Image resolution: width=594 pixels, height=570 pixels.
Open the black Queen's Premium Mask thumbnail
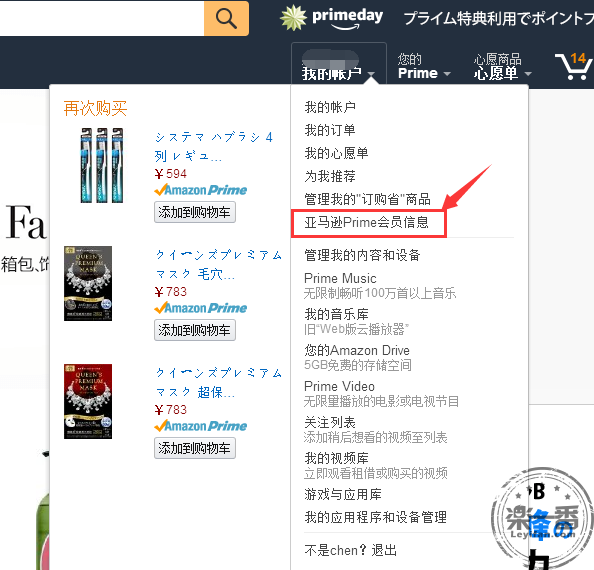click(88, 283)
